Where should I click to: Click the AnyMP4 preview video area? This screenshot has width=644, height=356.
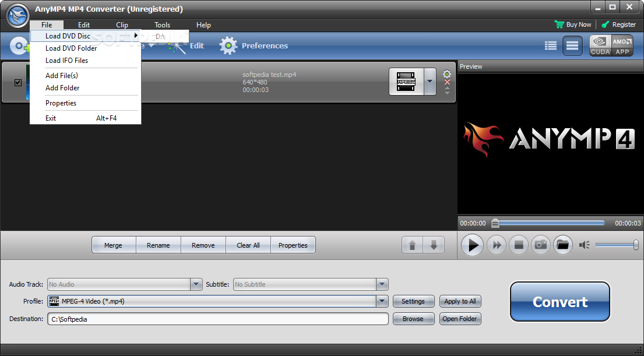(550, 144)
